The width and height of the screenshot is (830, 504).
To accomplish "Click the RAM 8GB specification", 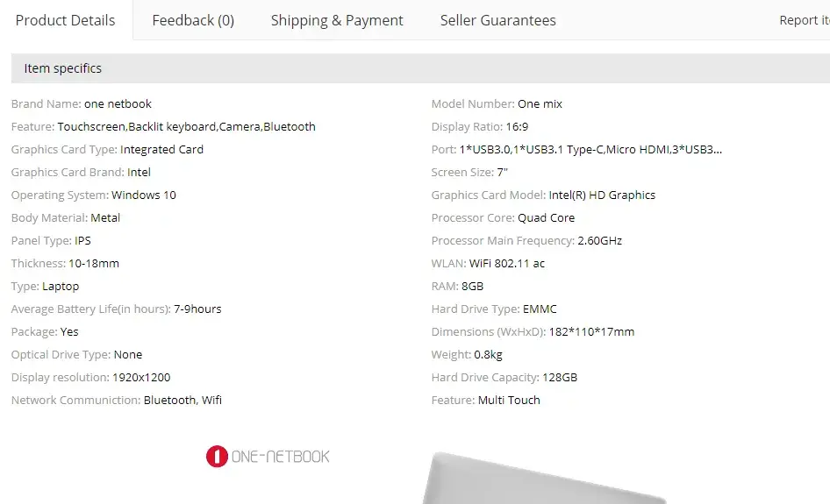I will (472, 286).
